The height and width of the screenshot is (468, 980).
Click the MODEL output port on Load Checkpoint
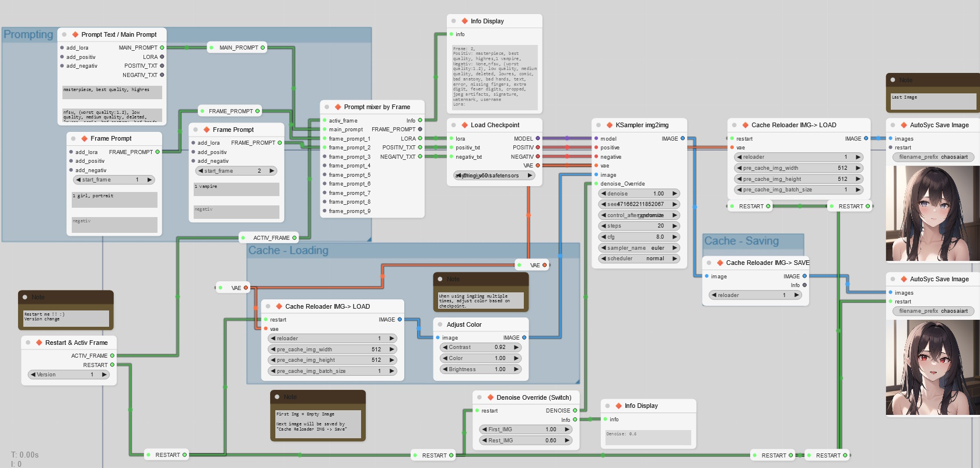click(x=537, y=139)
